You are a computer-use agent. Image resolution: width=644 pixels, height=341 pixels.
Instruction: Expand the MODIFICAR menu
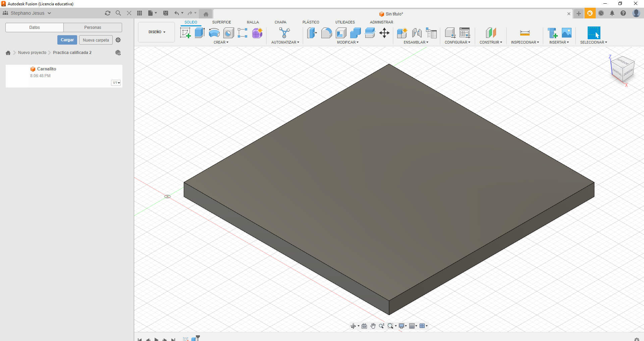348,42
